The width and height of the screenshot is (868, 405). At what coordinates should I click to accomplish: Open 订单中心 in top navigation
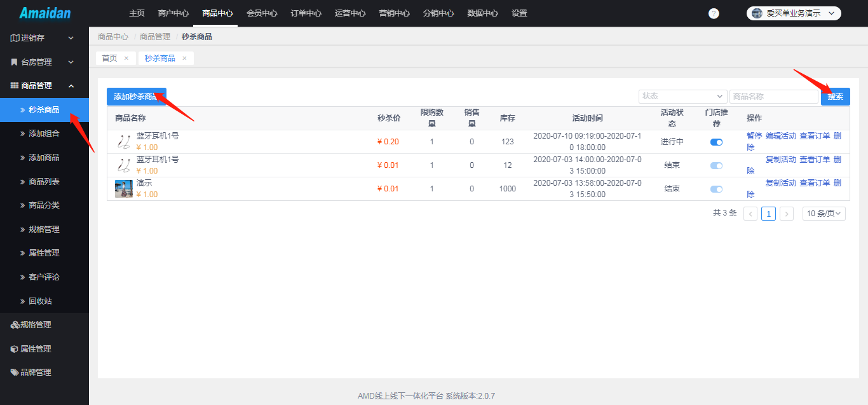tap(306, 13)
